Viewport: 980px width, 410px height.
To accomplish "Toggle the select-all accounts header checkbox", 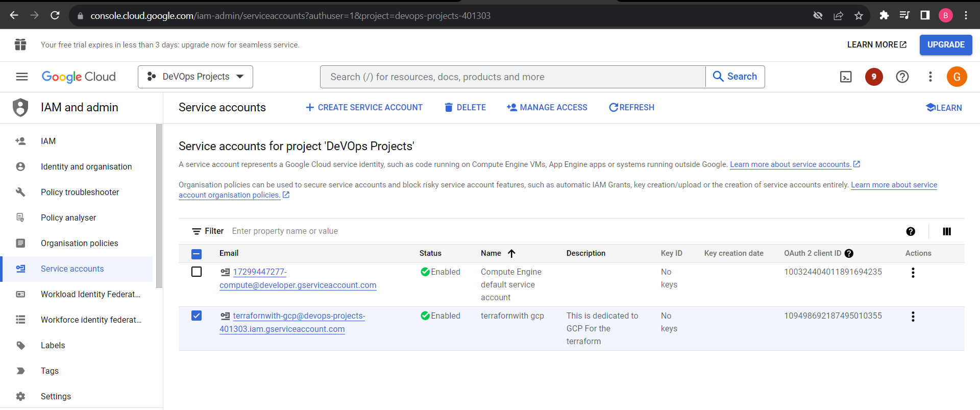I will point(197,254).
